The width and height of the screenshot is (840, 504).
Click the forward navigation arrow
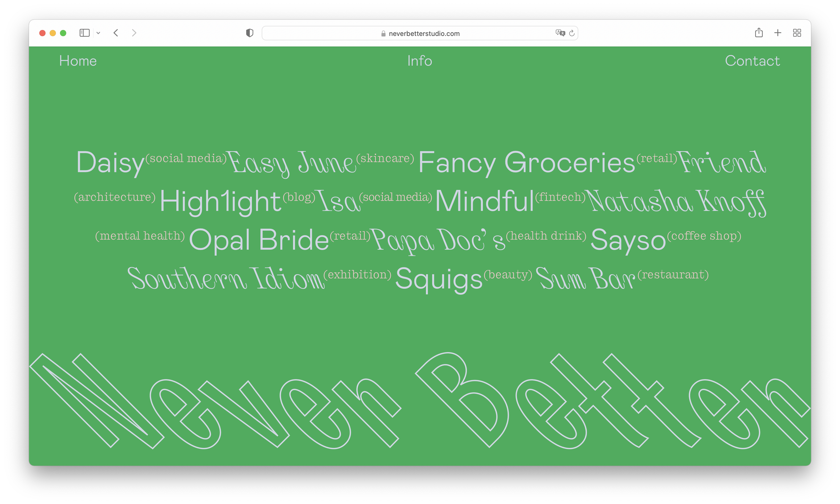click(x=134, y=33)
